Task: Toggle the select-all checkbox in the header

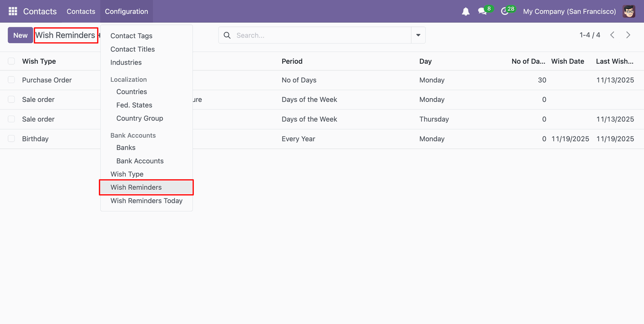Action: point(11,61)
